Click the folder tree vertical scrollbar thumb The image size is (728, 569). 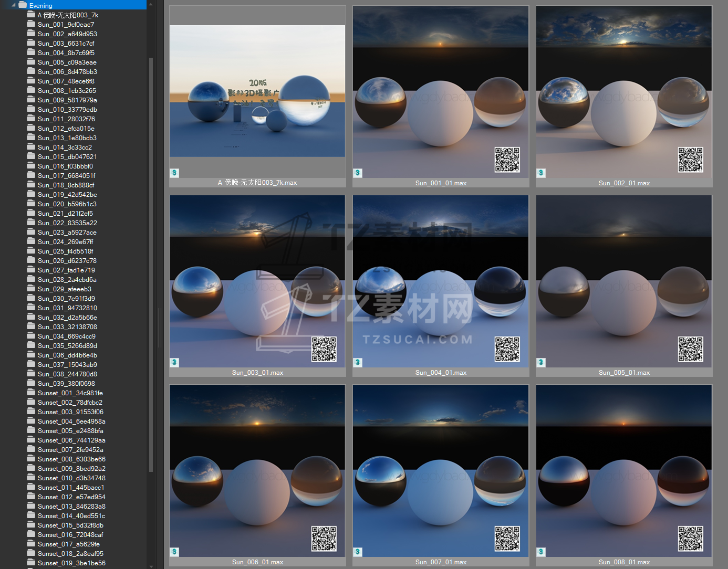click(151, 262)
